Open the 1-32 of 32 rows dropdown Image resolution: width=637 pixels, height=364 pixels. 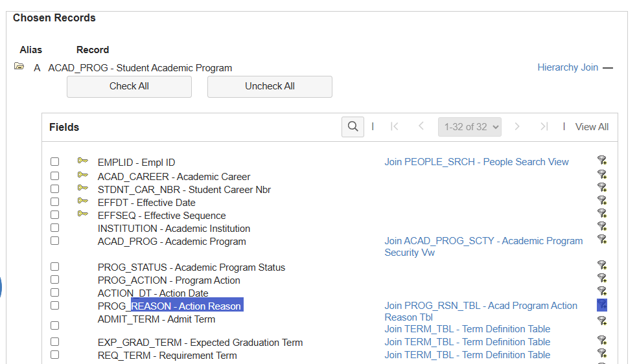pyautogui.click(x=470, y=127)
